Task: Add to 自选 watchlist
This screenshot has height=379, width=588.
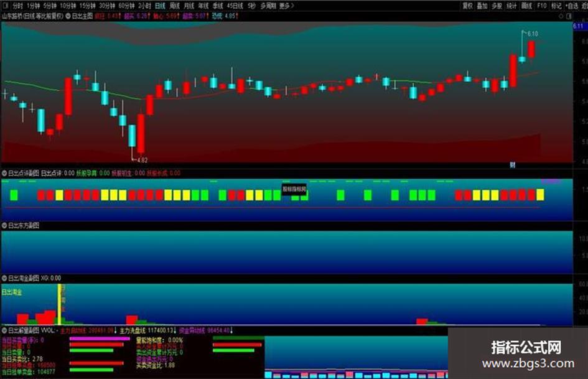Action: tap(572, 6)
